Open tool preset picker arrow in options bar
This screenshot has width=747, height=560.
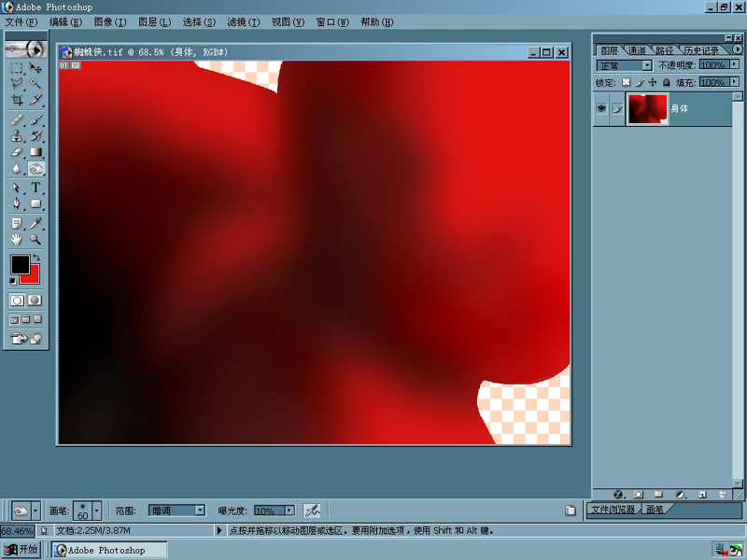click(35, 511)
